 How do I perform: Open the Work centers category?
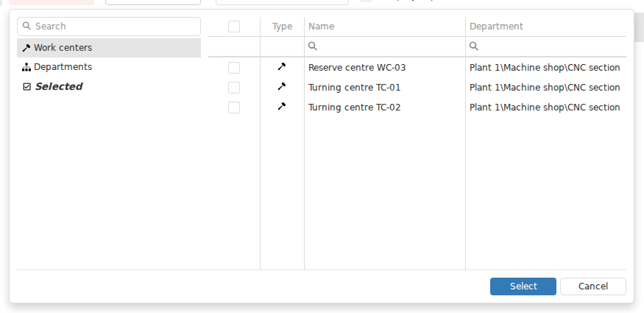[109, 48]
